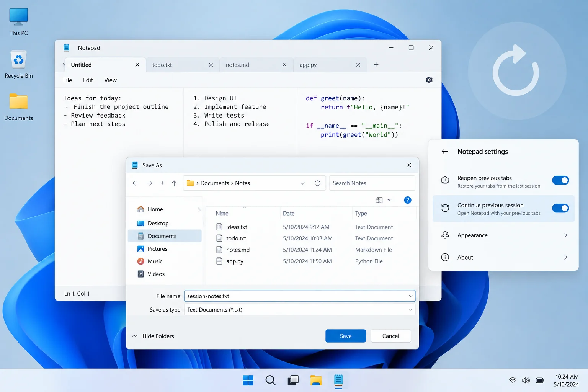Click the Save button

click(346, 336)
